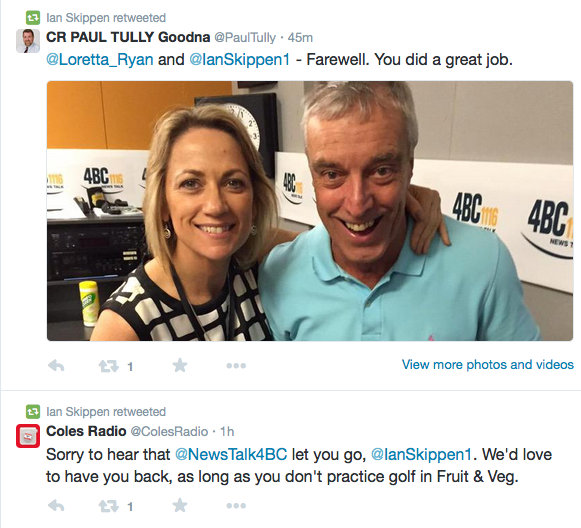Retweet the Coles Radio tweet

coord(108,506)
